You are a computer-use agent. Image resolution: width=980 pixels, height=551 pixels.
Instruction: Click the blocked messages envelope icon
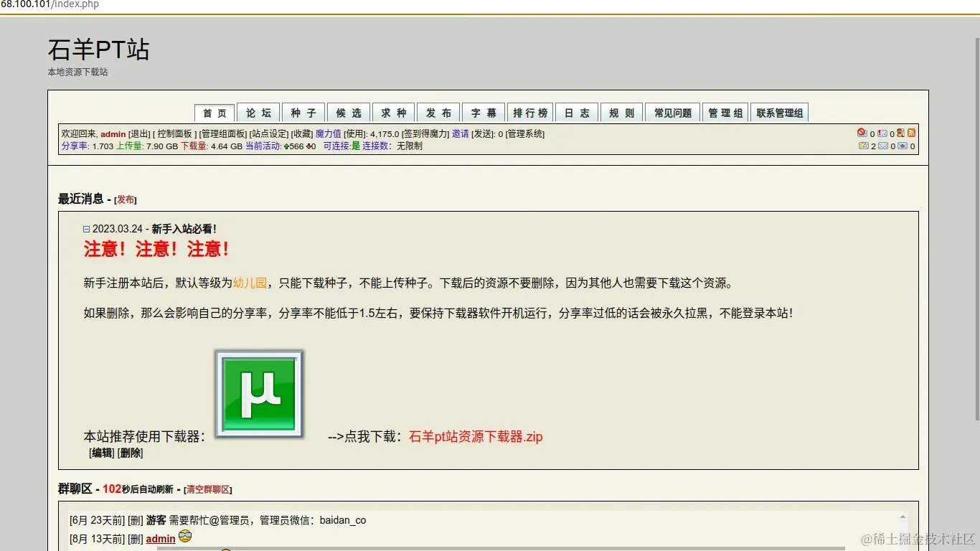[x=861, y=133]
